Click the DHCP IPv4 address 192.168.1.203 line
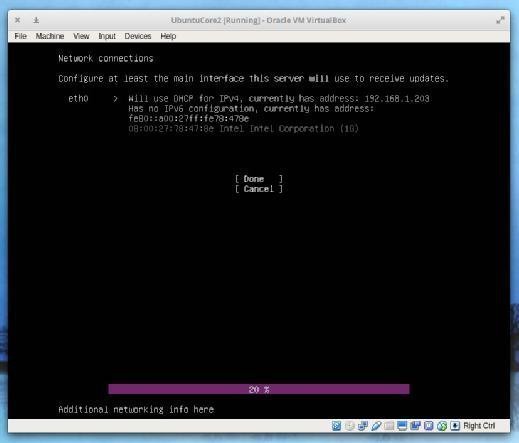 pos(279,99)
